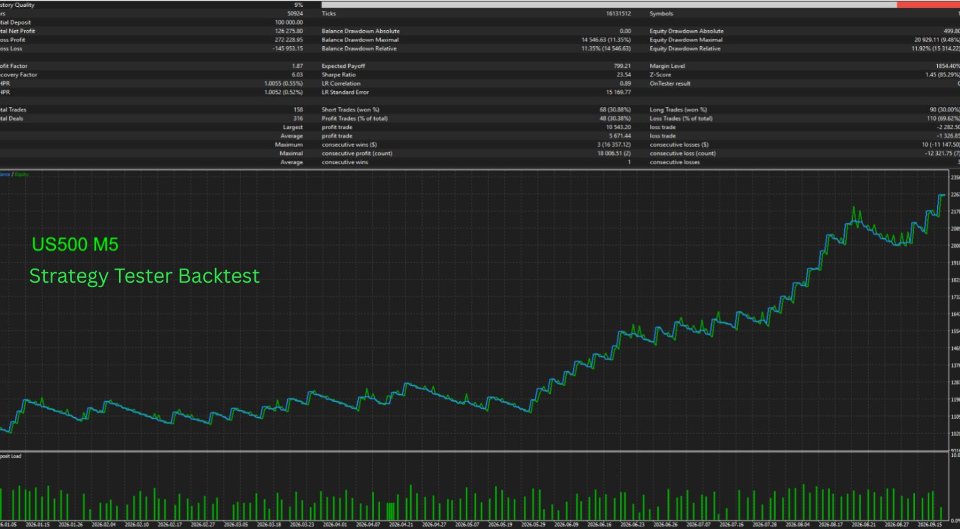Select the Gross Loss value -145 953.15

(x=288, y=48)
